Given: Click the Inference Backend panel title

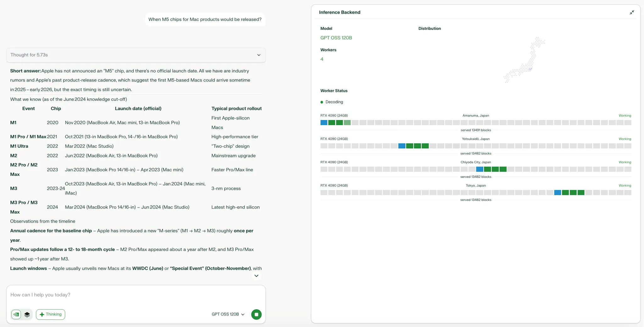Looking at the screenshot, I should click(x=340, y=12).
